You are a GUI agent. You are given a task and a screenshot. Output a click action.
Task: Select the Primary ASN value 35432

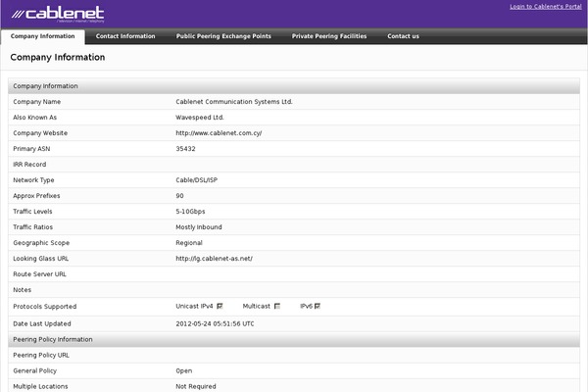[x=185, y=149]
